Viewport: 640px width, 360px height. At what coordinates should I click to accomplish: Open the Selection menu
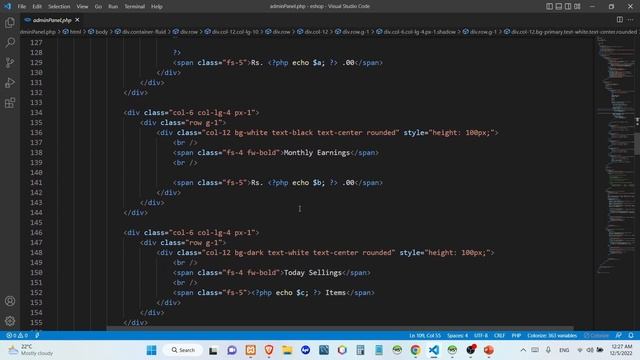[x=59, y=7]
